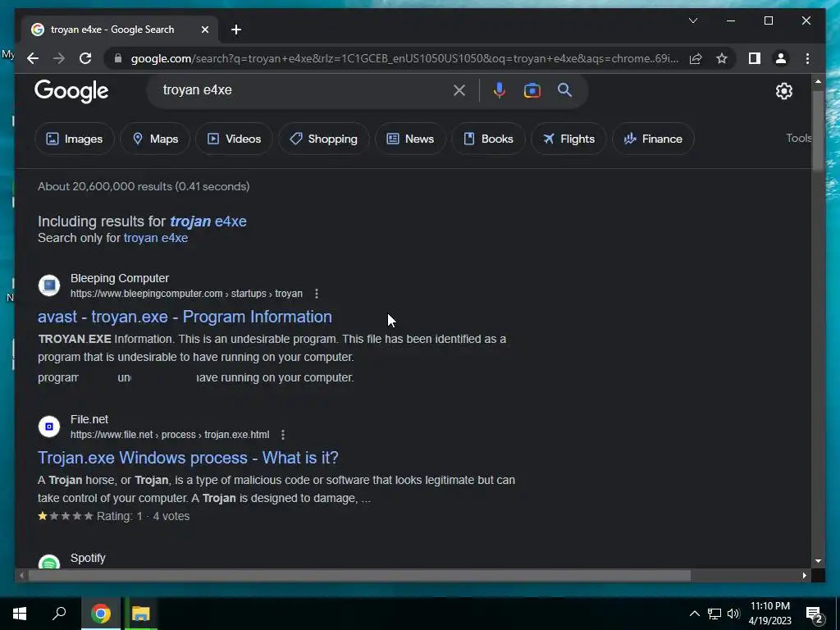
Task: Open the search Tools option
Action: pos(798,138)
